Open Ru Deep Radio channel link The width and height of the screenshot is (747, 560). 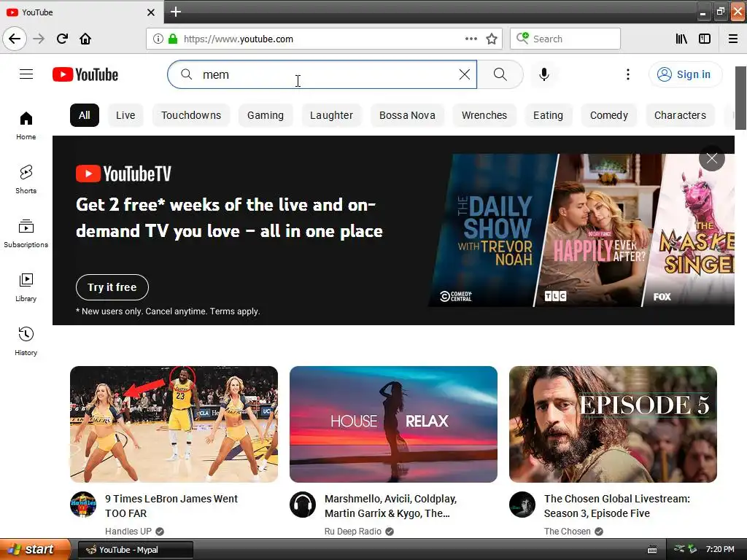pos(353,531)
